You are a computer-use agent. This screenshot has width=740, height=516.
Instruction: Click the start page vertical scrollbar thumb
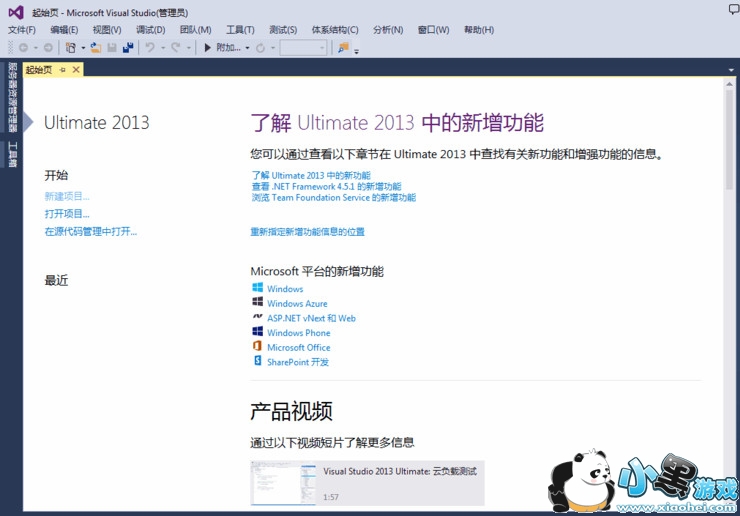pyautogui.click(x=730, y=140)
